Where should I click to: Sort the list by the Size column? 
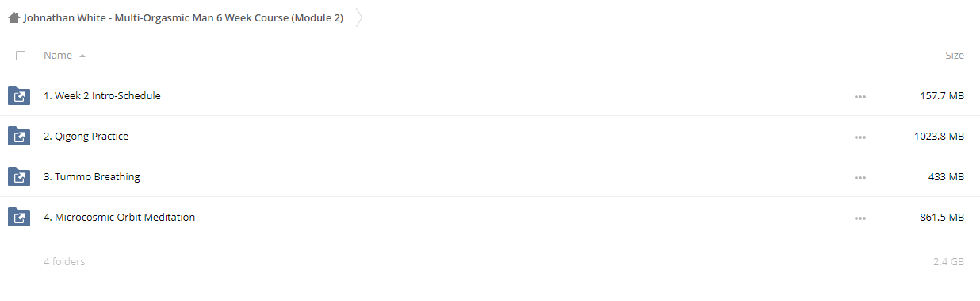point(955,56)
